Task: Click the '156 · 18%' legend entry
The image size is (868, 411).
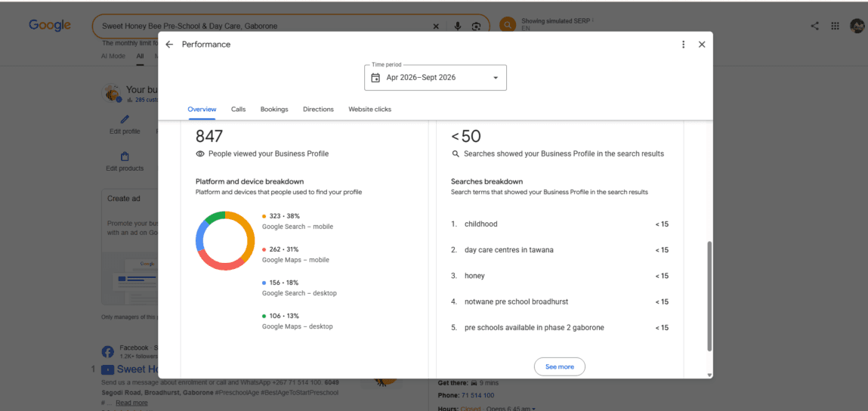Action: point(285,283)
